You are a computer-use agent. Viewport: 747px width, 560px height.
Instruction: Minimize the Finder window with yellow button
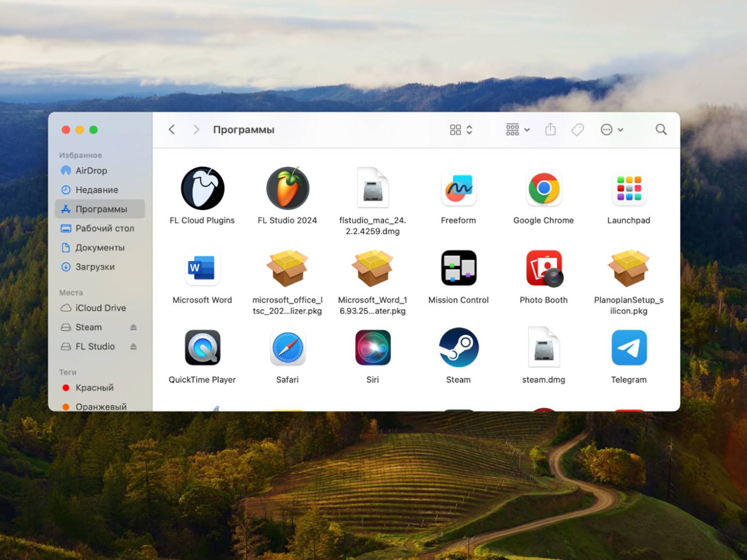point(80,129)
